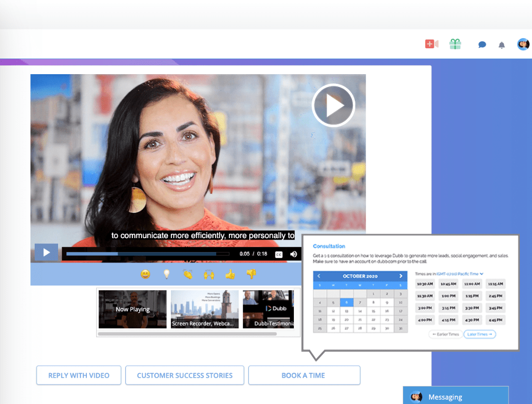React with the grinning face emoji
Image resolution: width=532 pixels, height=404 pixels.
tap(145, 274)
